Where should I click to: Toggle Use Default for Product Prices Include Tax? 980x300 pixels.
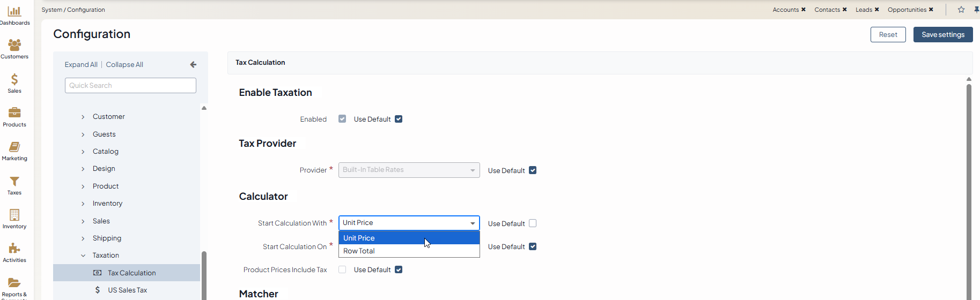pyautogui.click(x=399, y=269)
